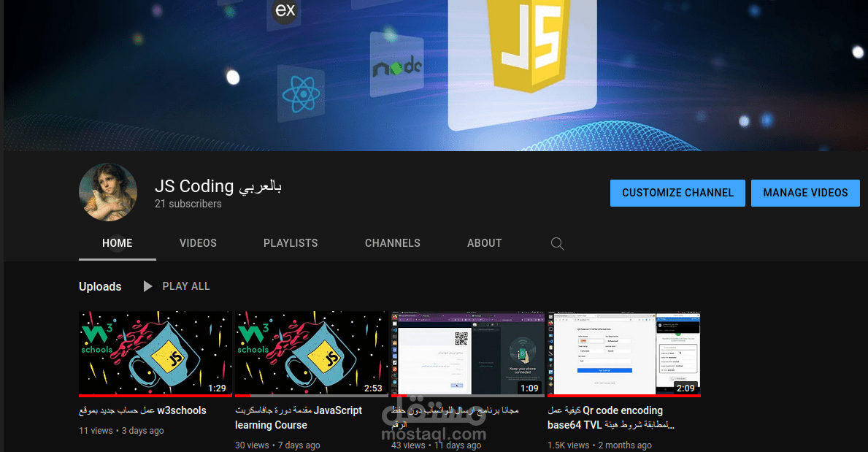Click the Play All triangle icon
Screen dimensions: 868x452
[x=147, y=286]
